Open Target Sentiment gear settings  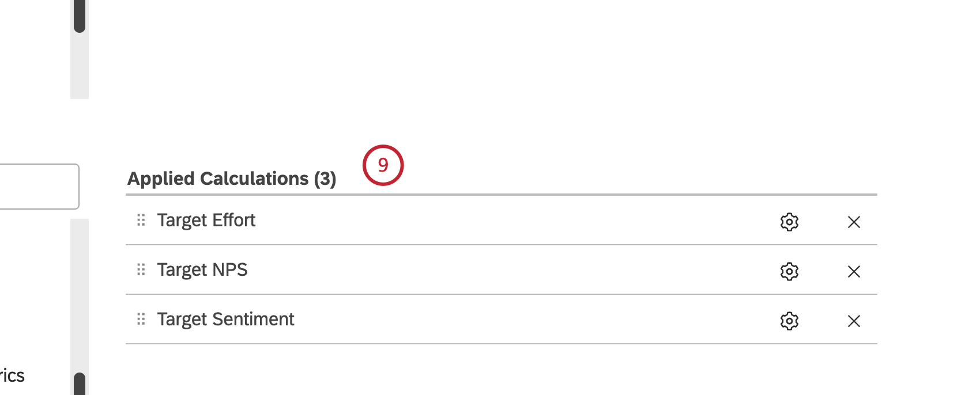(789, 321)
